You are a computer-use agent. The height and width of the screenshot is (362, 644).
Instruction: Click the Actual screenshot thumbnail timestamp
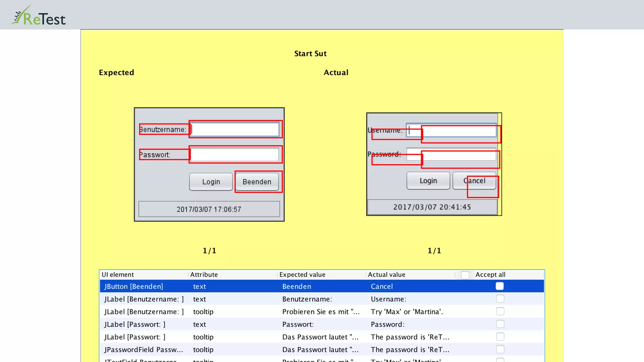pyautogui.click(x=432, y=207)
